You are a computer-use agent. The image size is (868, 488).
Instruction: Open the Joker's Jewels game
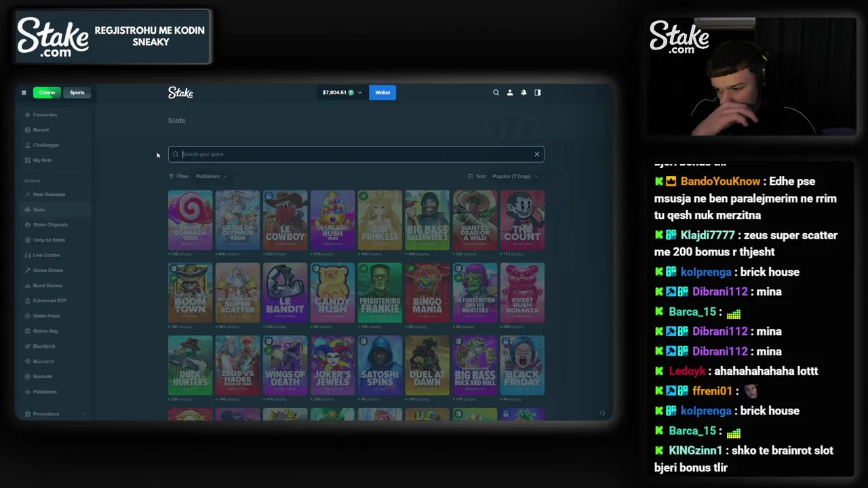(x=332, y=365)
